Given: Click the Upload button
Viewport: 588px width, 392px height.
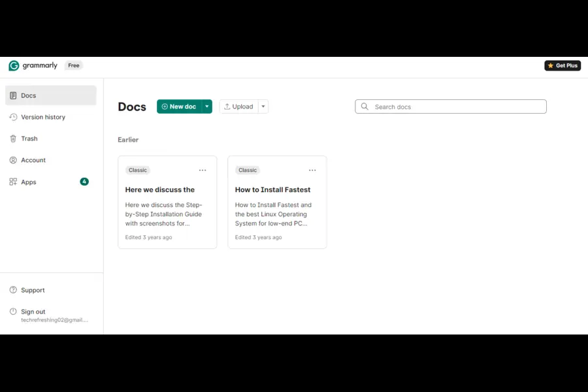Looking at the screenshot, I should tap(239, 106).
